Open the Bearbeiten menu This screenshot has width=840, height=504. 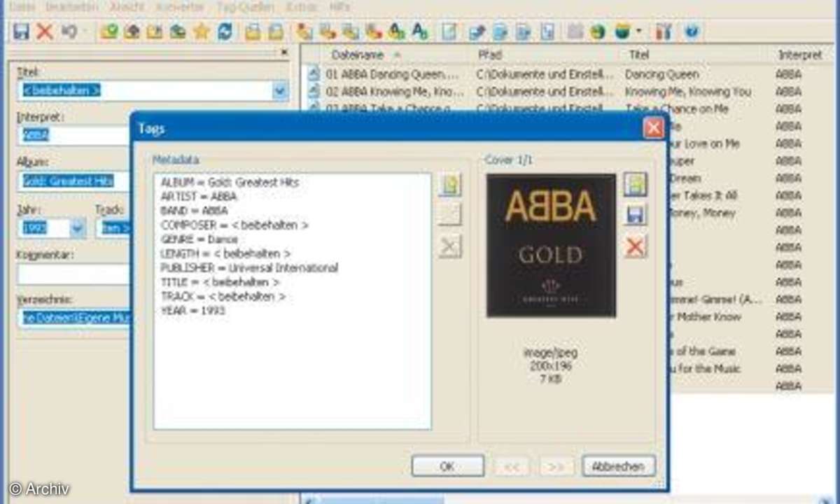73,7
